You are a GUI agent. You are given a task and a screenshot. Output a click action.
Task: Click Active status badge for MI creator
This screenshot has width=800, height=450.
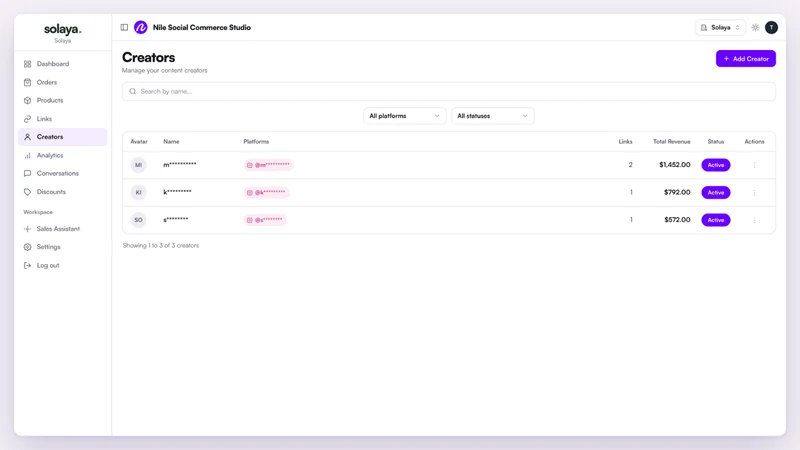[715, 165]
